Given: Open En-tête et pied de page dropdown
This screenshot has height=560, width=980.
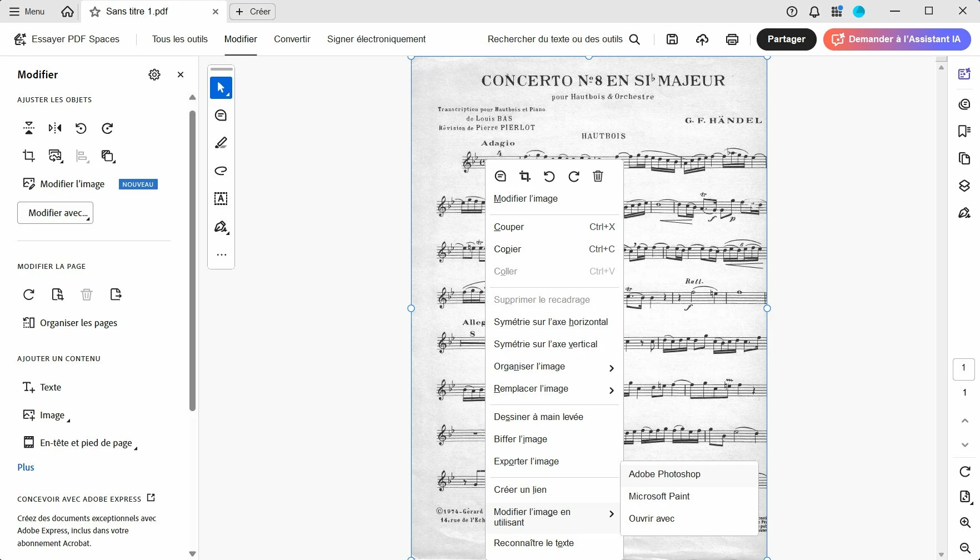Looking at the screenshot, I should point(79,443).
